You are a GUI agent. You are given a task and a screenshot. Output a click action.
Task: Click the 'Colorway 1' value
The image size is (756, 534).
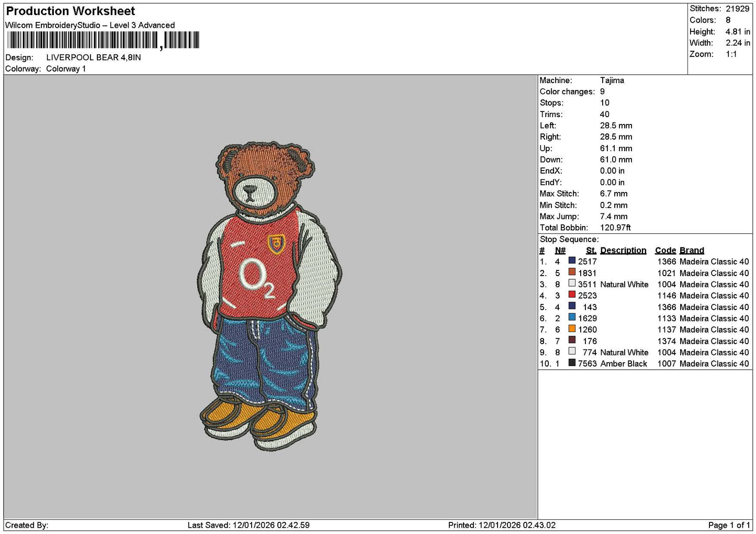pyautogui.click(x=66, y=69)
